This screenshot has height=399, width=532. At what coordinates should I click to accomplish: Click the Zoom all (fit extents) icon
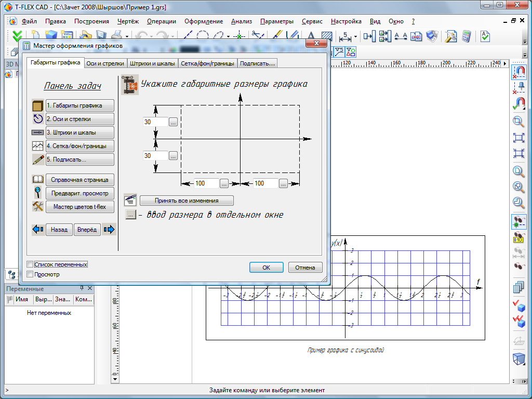[x=519, y=137]
